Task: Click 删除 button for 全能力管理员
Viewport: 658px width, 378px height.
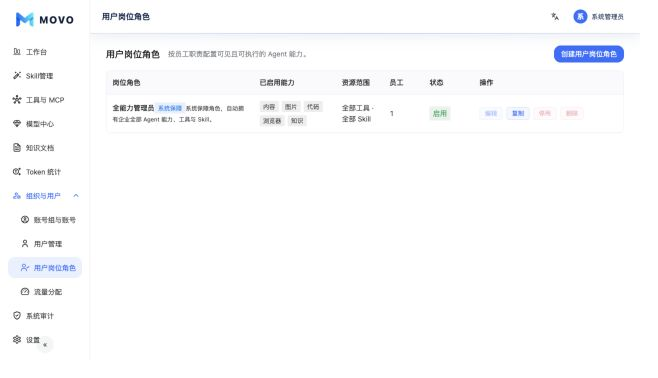Action: pyautogui.click(x=572, y=113)
